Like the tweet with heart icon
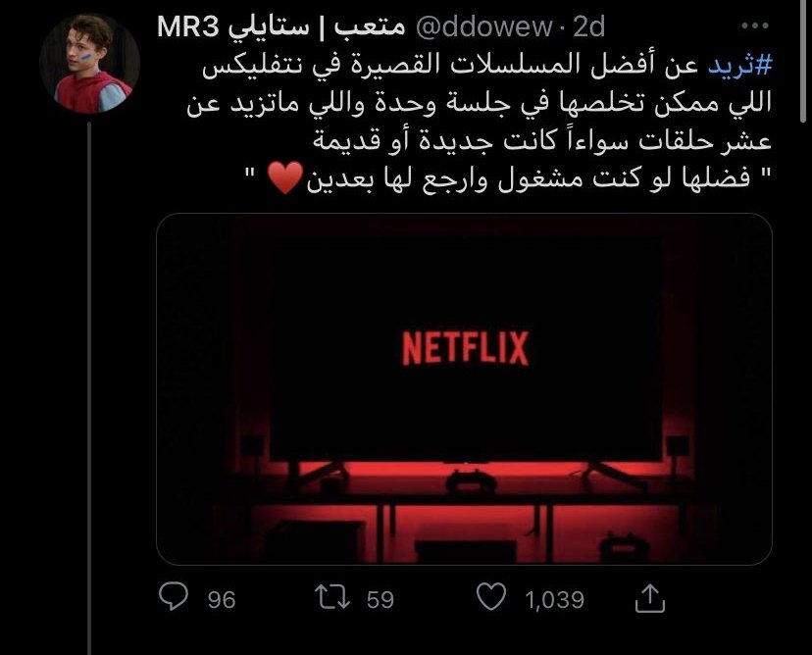This screenshot has width=812, height=655. coord(491,596)
